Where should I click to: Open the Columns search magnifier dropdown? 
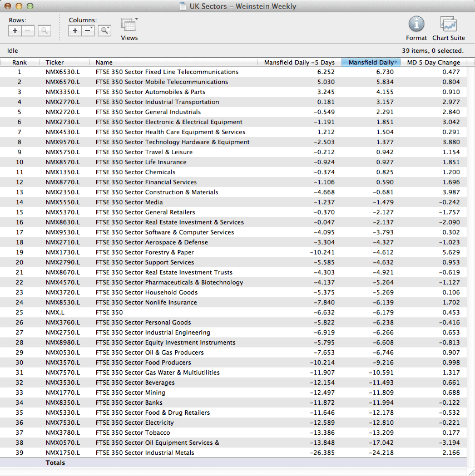(104, 31)
